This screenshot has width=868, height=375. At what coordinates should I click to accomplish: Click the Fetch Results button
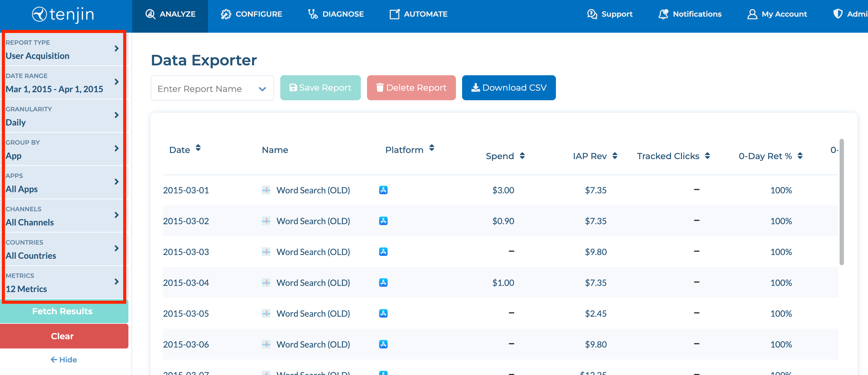[63, 311]
